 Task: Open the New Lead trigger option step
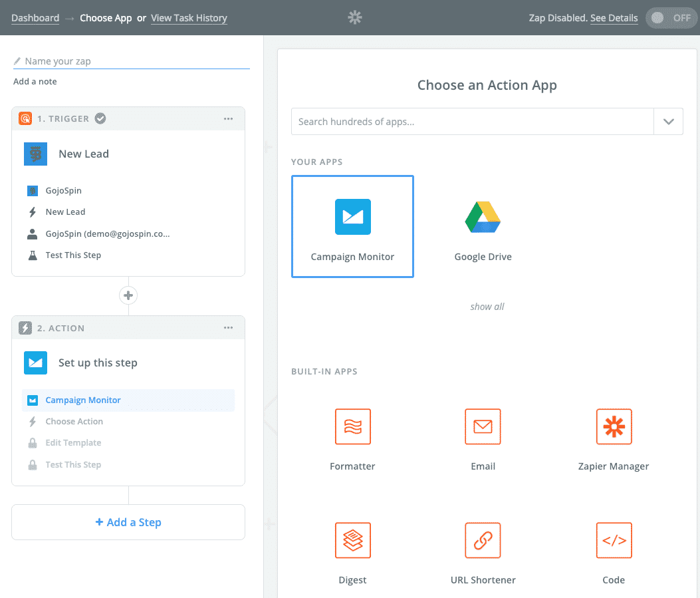[128, 212]
